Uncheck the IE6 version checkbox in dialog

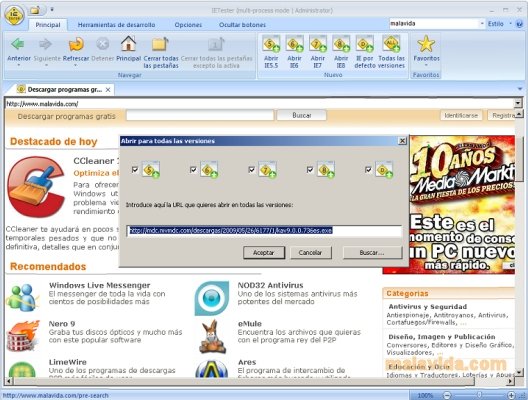pos(193,169)
